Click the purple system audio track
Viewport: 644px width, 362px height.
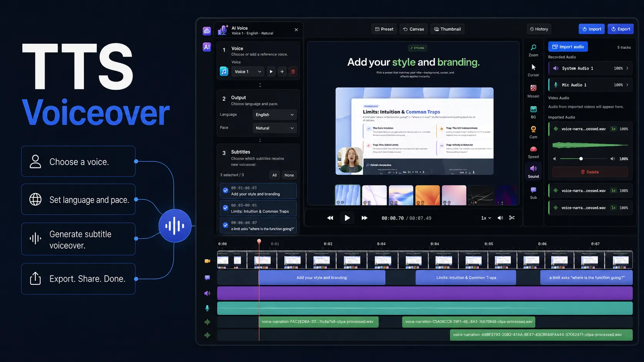pyautogui.click(x=425, y=293)
